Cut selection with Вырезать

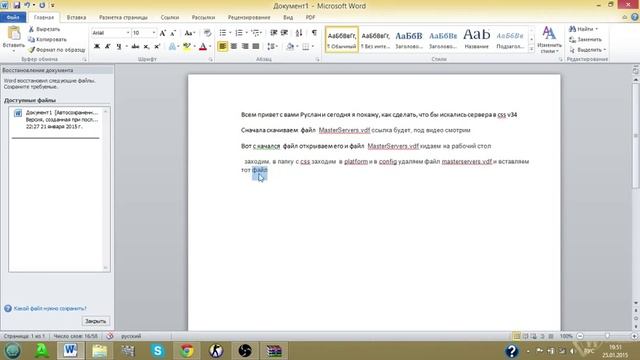[x=44, y=29]
